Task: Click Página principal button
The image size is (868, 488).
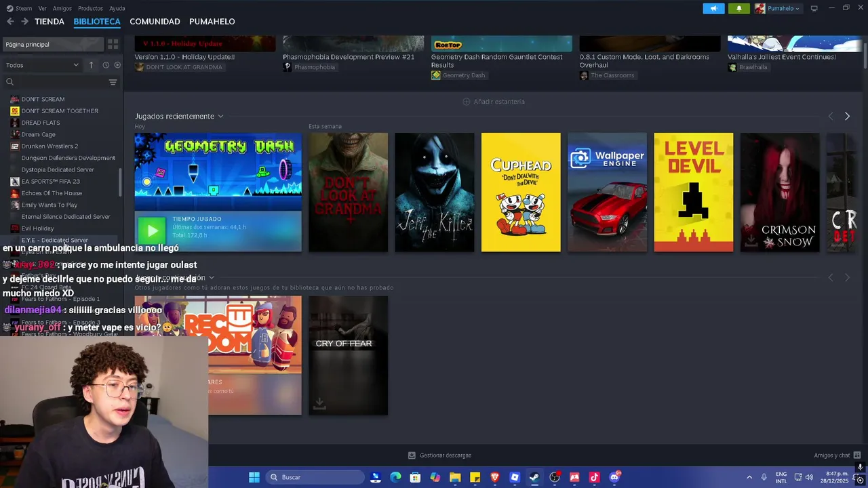Action: [x=53, y=44]
